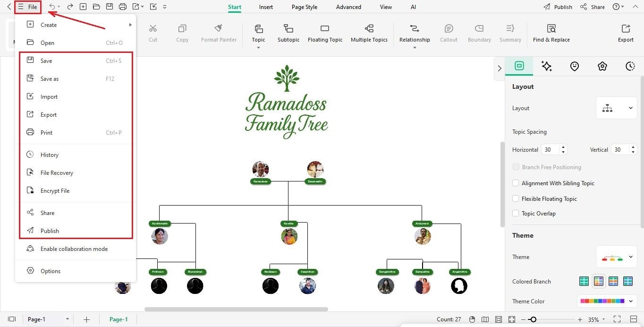
Task: Enable Topic Overlap checkbox
Action: pyautogui.click(x=516, y=213)
